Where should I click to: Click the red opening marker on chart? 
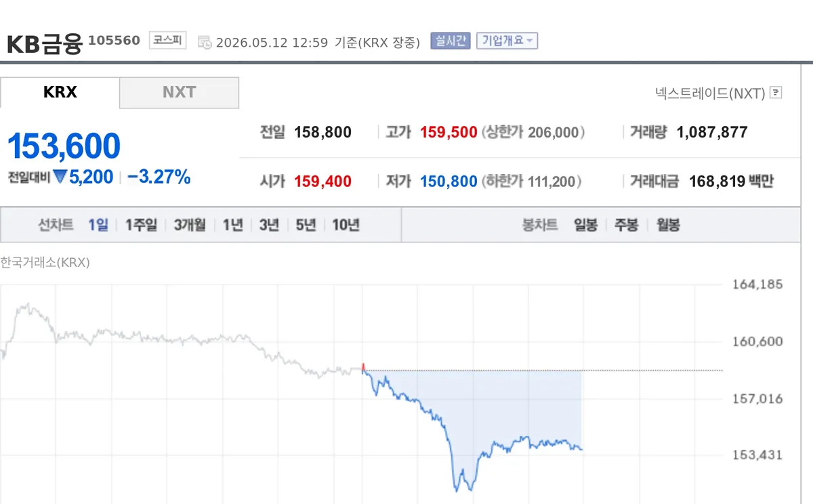pyautogui.click(x=363, y=366)
